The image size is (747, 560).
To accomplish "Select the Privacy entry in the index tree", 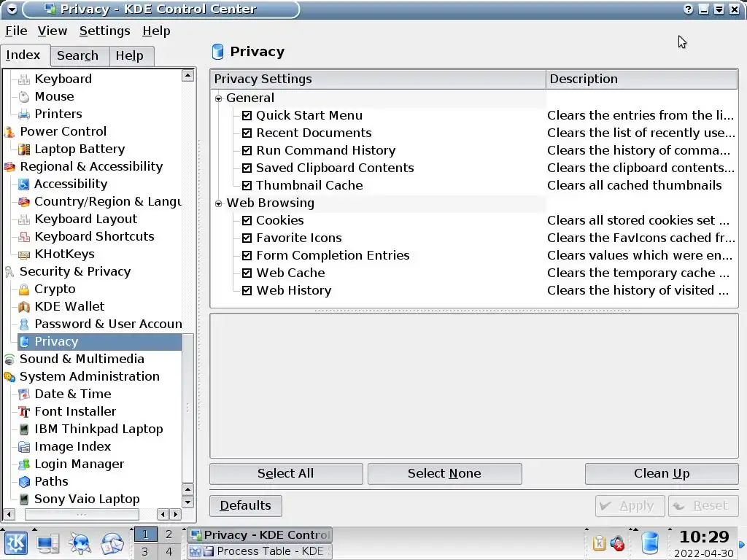I will pyautogui.click(x=99, y=342).
